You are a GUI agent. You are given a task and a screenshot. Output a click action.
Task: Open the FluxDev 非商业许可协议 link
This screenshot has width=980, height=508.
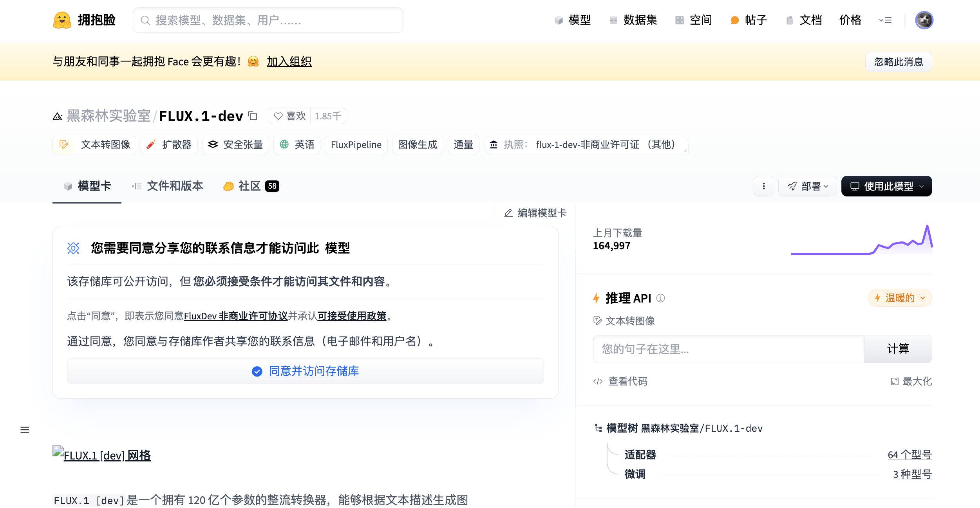(x=236, y=316)
